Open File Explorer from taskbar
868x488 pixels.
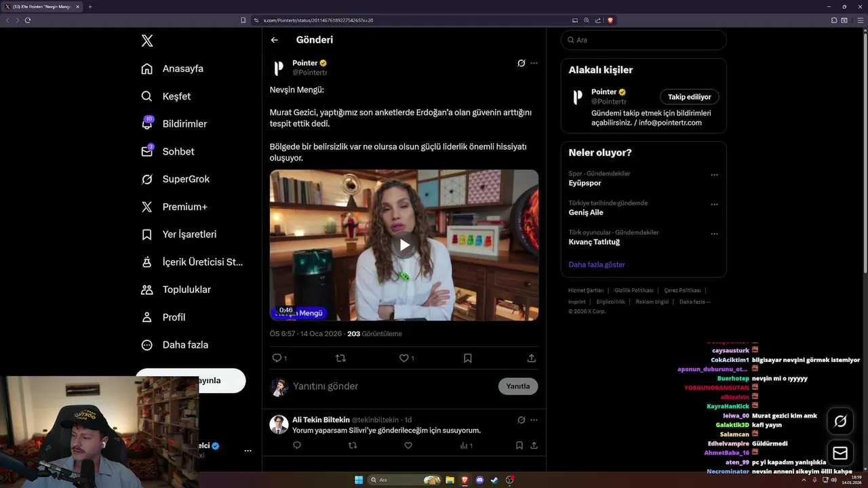click(x=450, y=480)
